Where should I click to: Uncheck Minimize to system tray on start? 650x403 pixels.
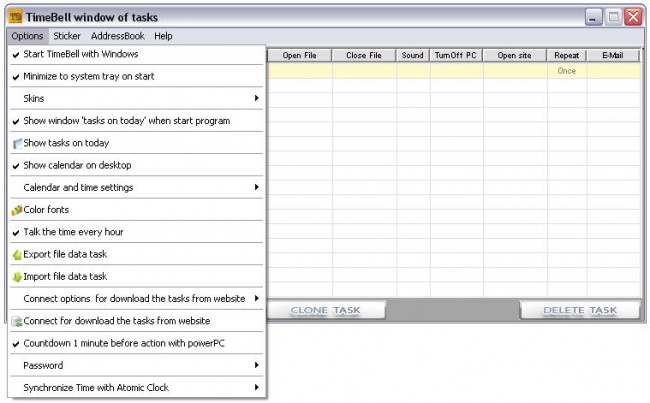click(x=88, y=76)
